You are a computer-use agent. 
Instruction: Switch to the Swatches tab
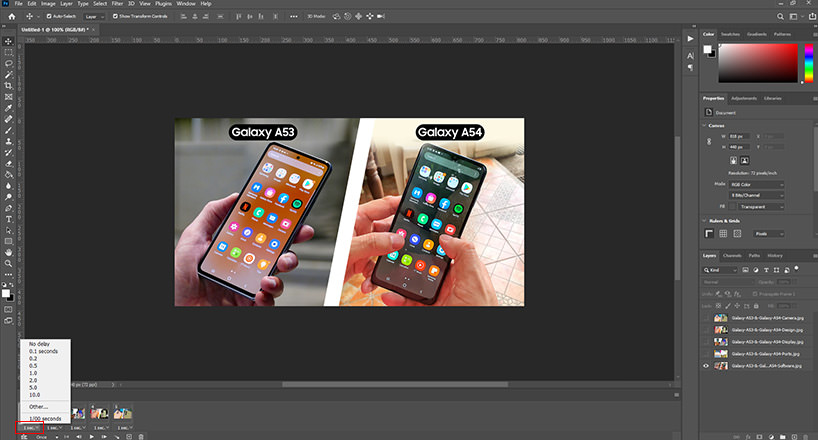[x=730, y=34]
